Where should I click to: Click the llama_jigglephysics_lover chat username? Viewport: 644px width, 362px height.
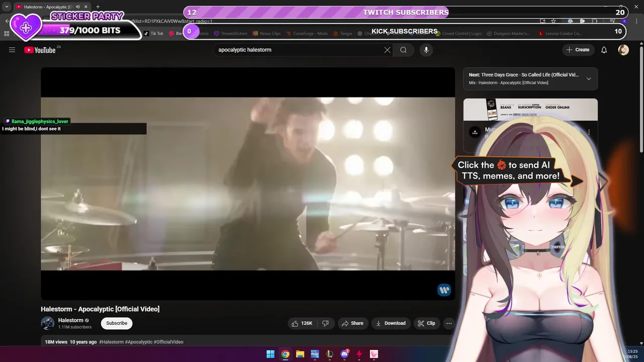[40, 121]
